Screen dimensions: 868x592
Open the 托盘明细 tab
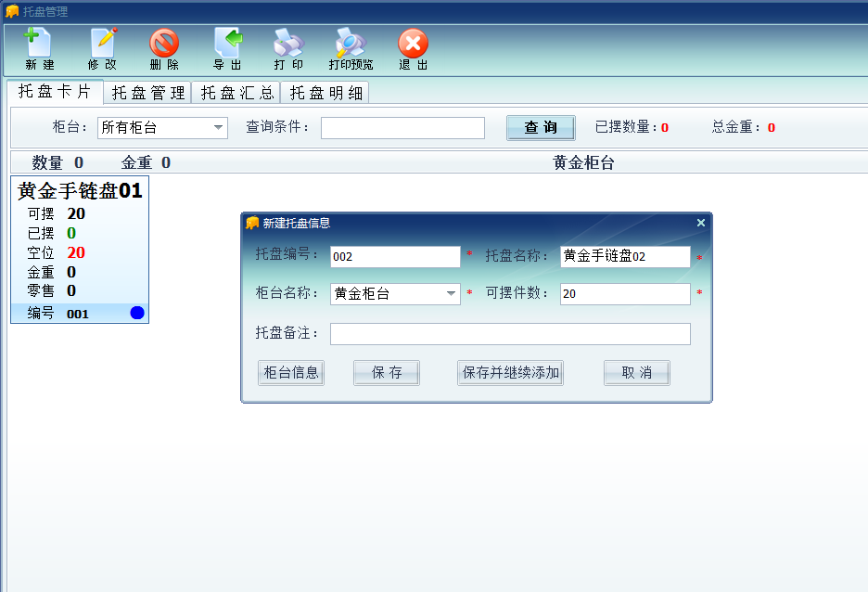(x=325, y=93)
